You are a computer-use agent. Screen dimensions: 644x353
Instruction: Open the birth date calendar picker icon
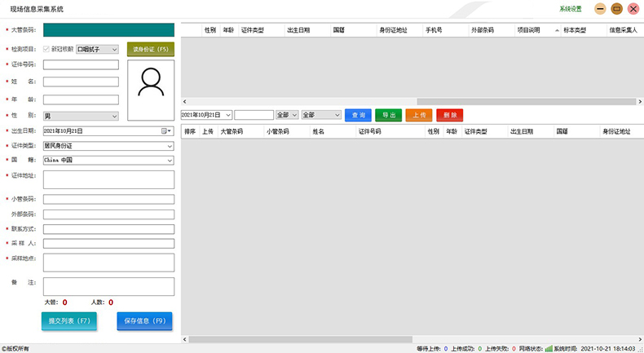[x=165, y=130]
